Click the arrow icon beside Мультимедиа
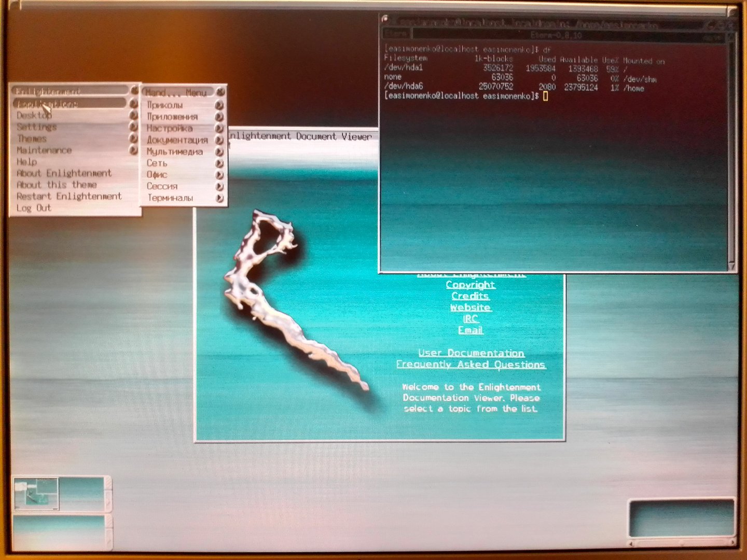Screen dimensions: 747x560 [220, 152]
